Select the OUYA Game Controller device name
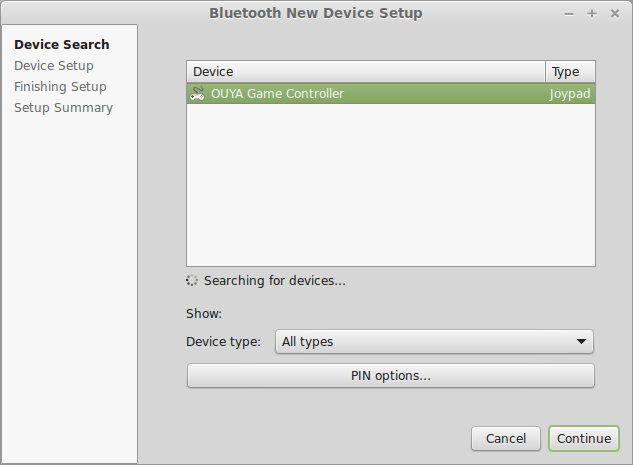 277,94
